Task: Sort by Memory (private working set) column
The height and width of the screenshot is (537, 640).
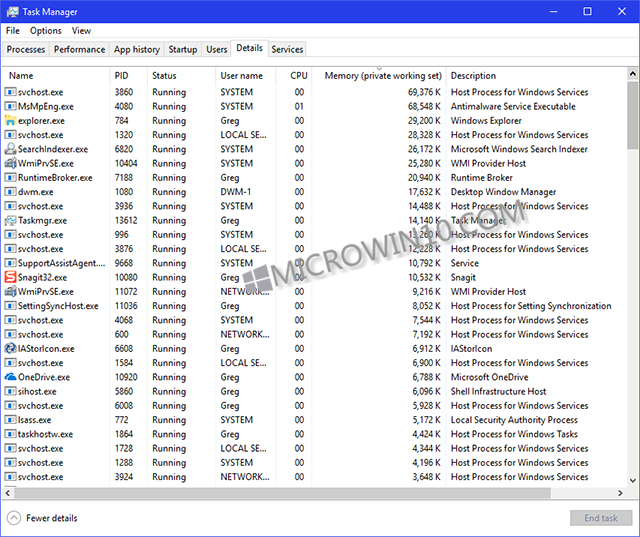Action: 382,76
